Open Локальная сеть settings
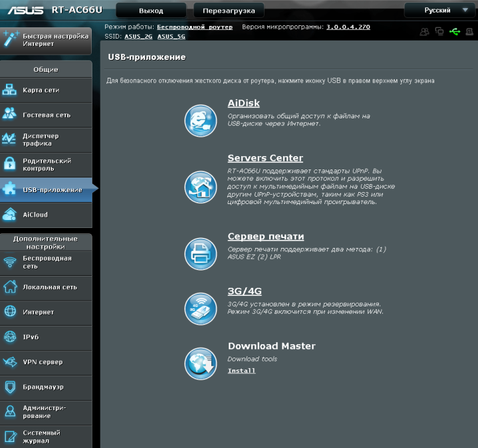This screenshot has height=448, width=478. click(46, 287)
